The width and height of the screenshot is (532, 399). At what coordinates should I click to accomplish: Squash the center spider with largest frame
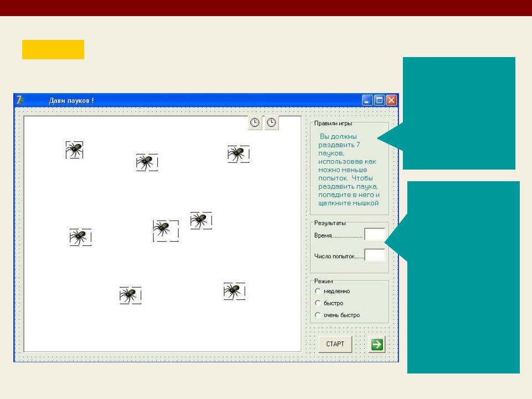(x=166, y=231)
